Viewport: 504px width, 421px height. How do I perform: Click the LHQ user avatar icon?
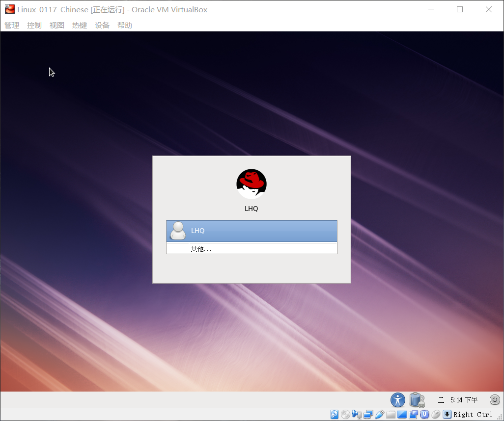pyautogui.click(x=178, y=231)
